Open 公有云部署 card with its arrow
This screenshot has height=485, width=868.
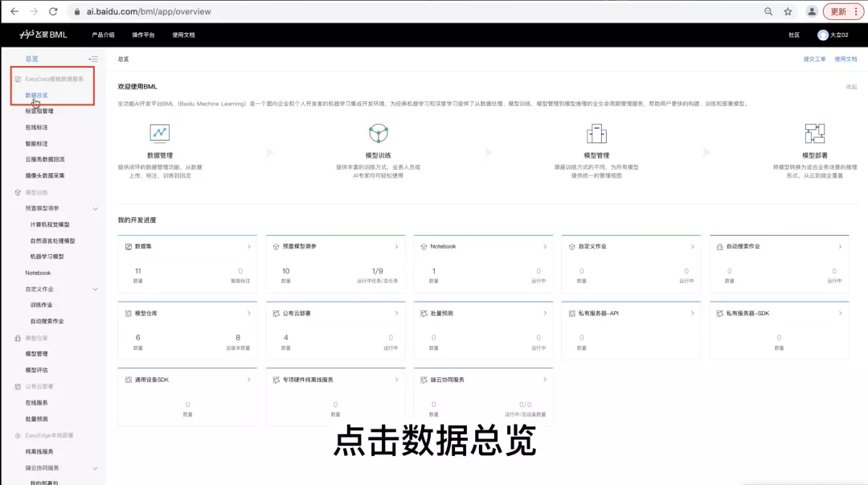point(396,313)
